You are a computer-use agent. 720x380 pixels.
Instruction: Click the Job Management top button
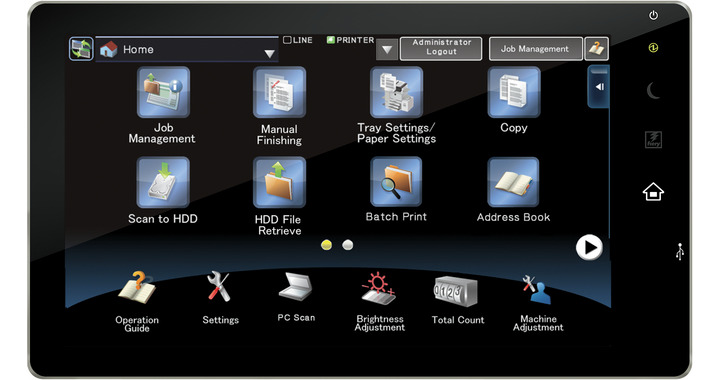pyautogui.click(x=535, y=49)
